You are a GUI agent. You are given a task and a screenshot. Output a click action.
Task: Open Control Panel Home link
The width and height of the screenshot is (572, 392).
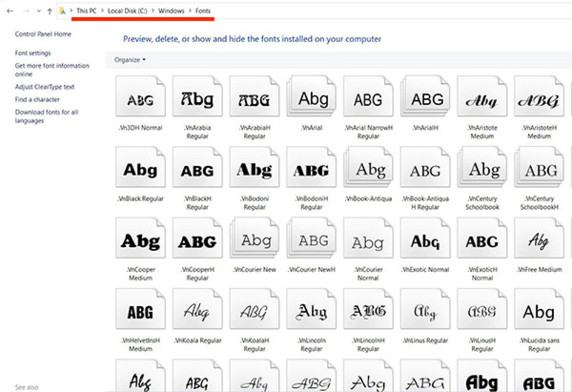coord(43,34)
